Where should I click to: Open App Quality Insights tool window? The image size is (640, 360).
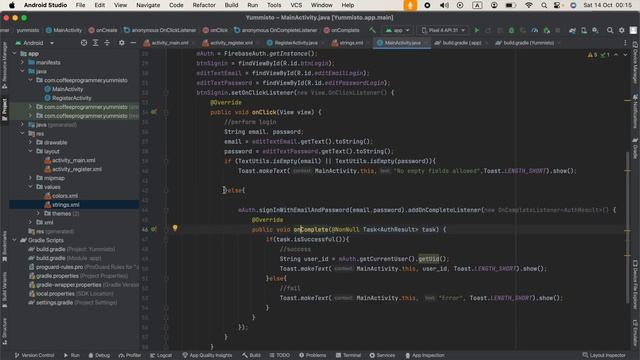pos(207,356)
